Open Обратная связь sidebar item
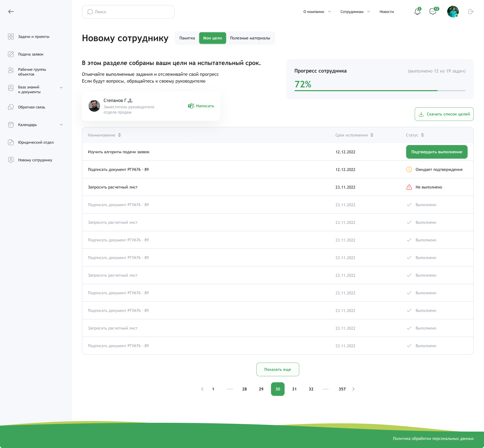The image size is (484, 448). [32, 107]
